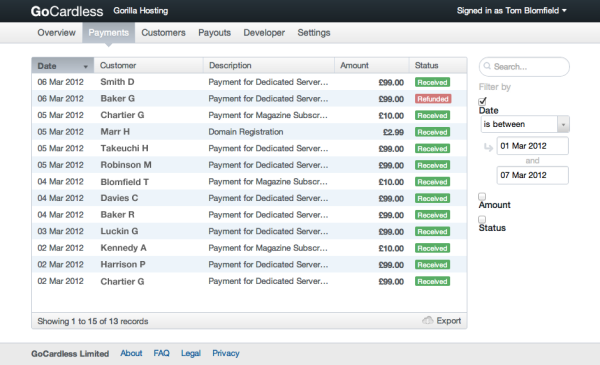Click the £10.00 amount for Kennedy A
600x365 pixels.
tap(391, 248)
